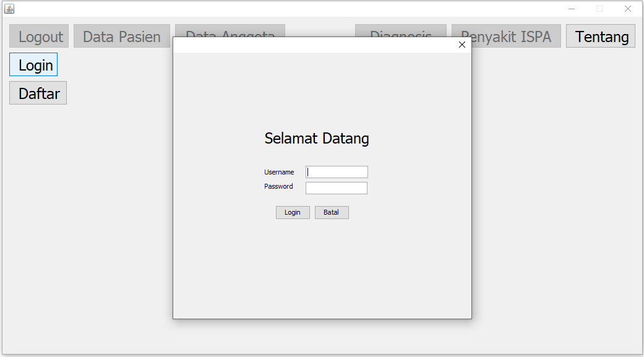Screen dimensions: 644x357
Task: Cancel login with the Batal button
Action: (332, 213)
